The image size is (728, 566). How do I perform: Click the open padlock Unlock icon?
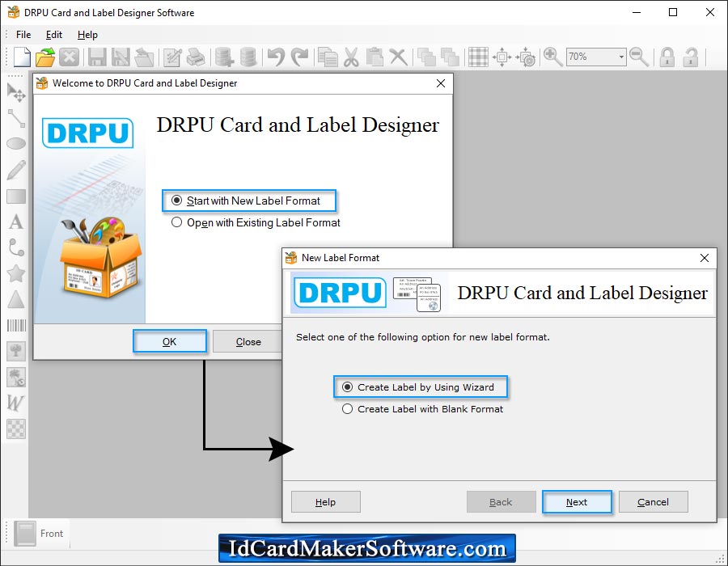point(691,57)
